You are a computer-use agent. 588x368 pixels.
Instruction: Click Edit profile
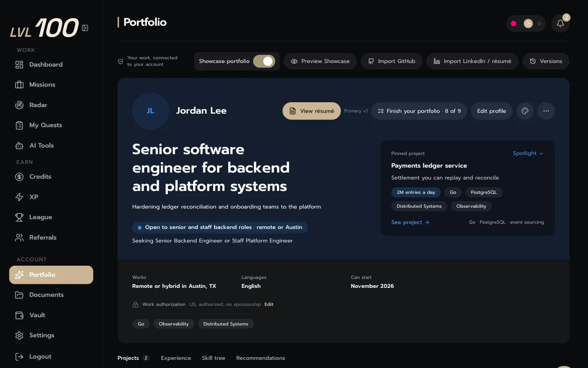pos(492,111)
